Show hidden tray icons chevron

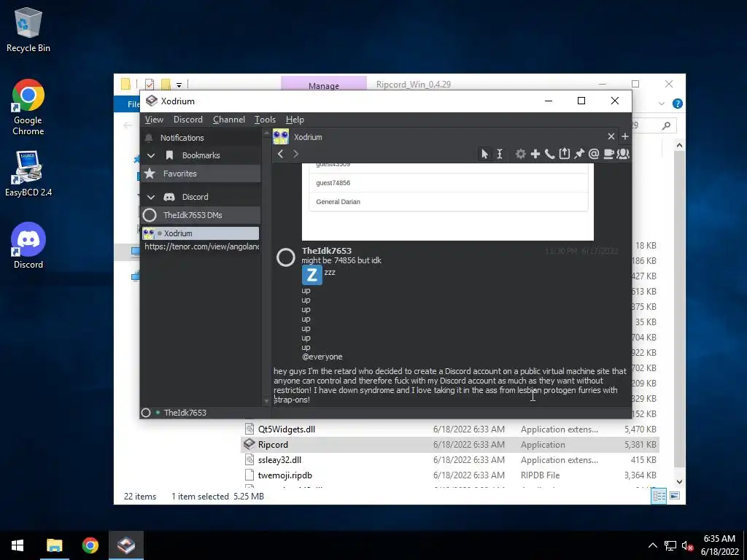coord(653,545)
